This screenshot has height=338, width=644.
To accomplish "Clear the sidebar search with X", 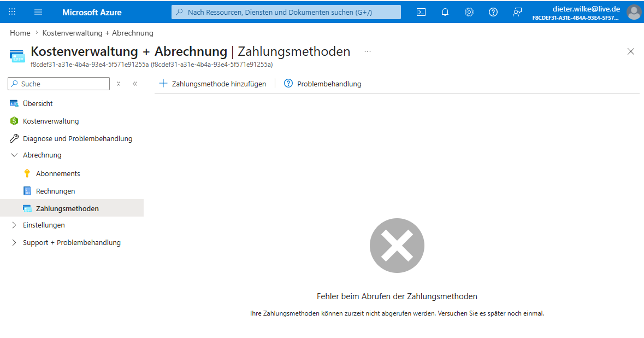I will (119, 84).
